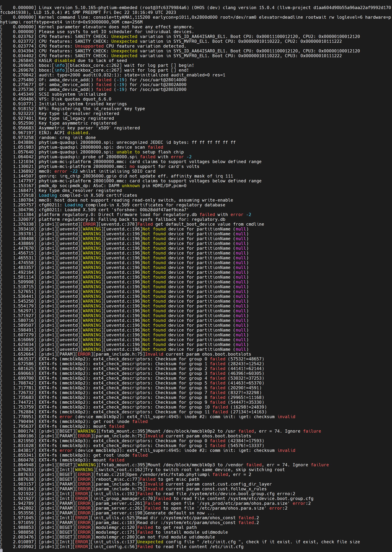Click the "device scan failed" line
Image resolution: width=392 pixels, height=552 pixels.
pyautogui.click(x=82, y=147)
